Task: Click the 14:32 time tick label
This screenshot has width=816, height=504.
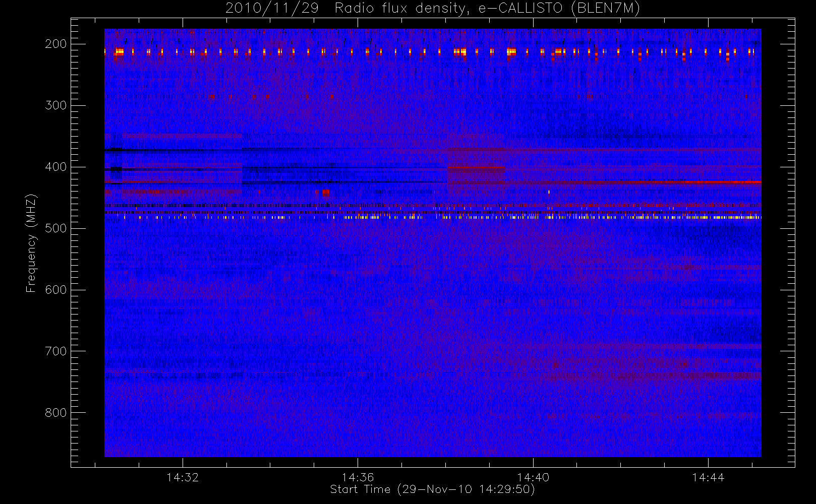Action: pyautogui.click(x=183, y=477)
